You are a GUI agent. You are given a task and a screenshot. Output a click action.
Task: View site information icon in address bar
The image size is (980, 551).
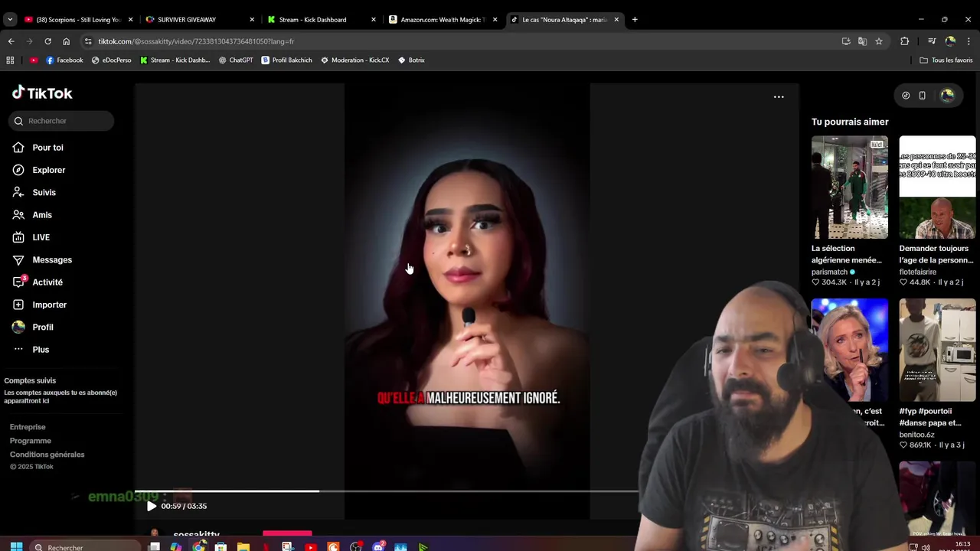[88, 41]
